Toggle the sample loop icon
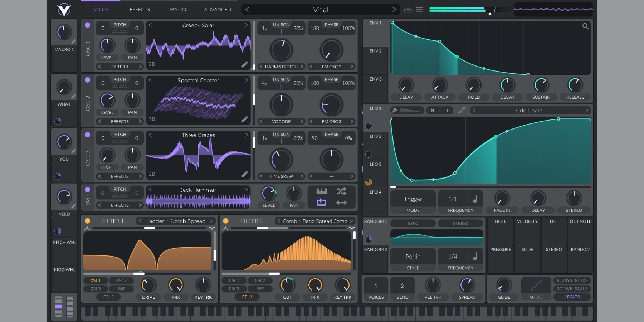The width and height of the screenshot is (644, 322). (x=321, y=203)
